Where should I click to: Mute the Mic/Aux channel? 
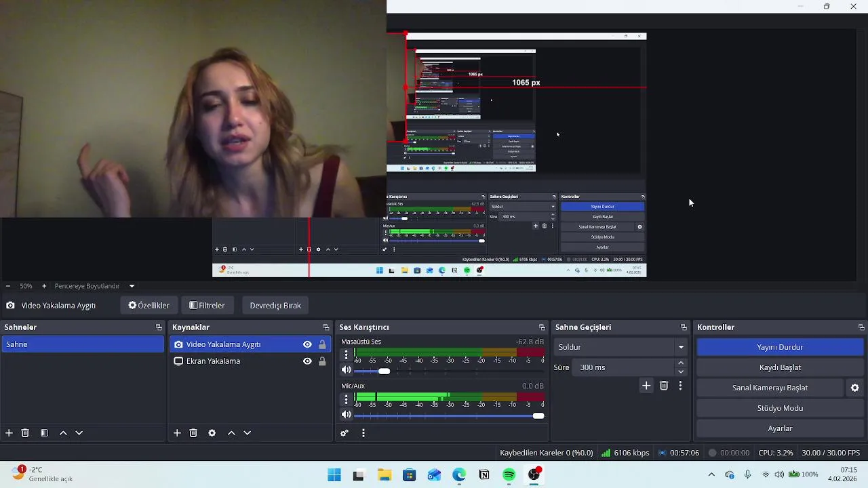[346, 415]
